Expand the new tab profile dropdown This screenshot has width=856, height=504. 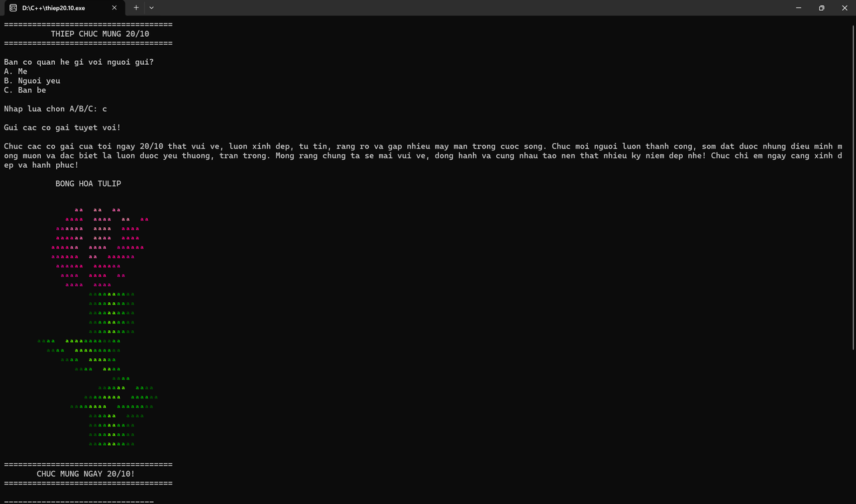tap(152, 8)
